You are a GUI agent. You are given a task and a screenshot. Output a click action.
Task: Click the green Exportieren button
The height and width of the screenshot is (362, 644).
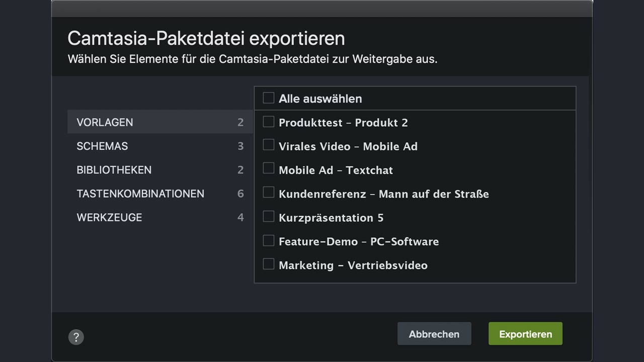click(x=525, y=334)
